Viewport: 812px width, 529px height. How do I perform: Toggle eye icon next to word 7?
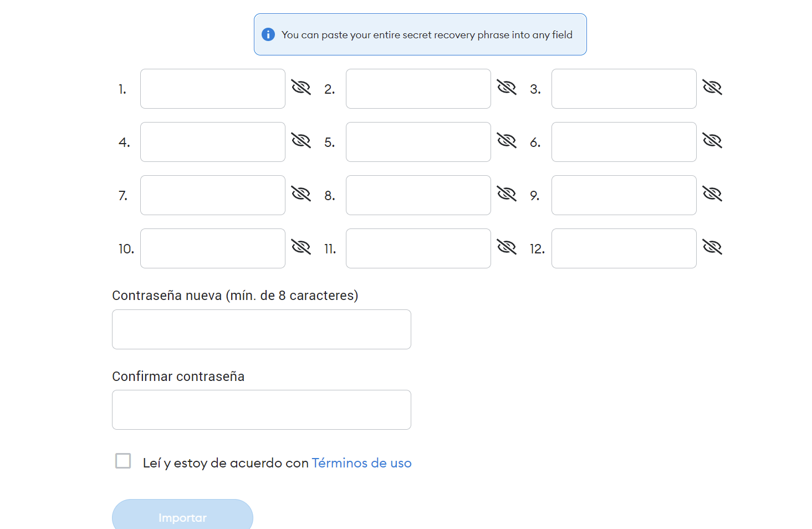pos(301,194)
